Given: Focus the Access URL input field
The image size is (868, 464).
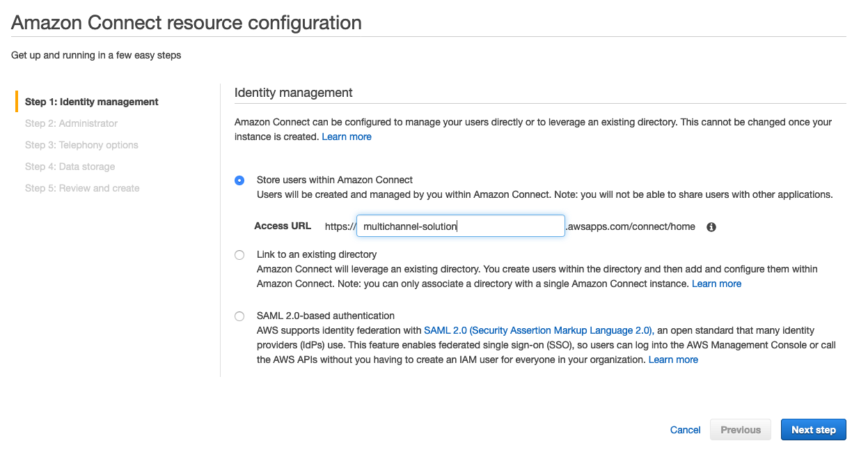Looking at the screenshot, I should (x=461, y=226).
